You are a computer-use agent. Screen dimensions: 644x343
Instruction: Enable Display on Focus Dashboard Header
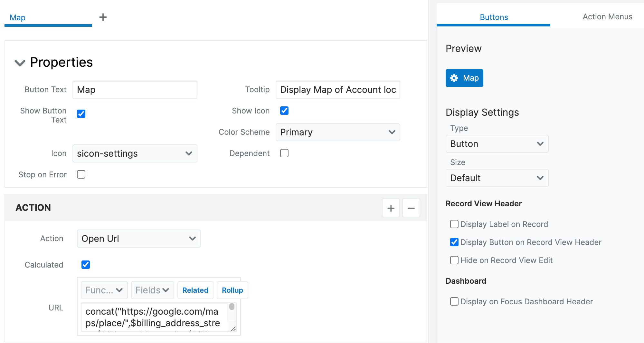click(454, 301)
